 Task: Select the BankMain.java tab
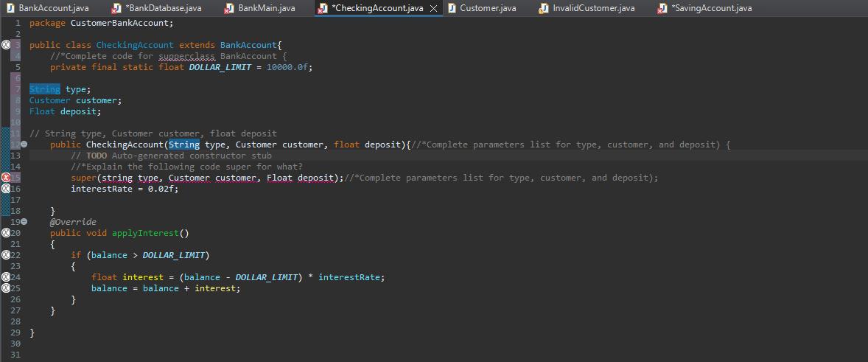(x=266, y=8)
